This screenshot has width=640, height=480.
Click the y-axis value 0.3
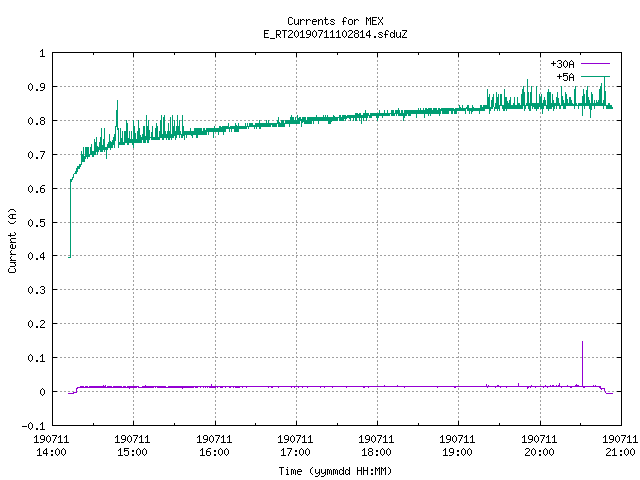pos(36,290)
